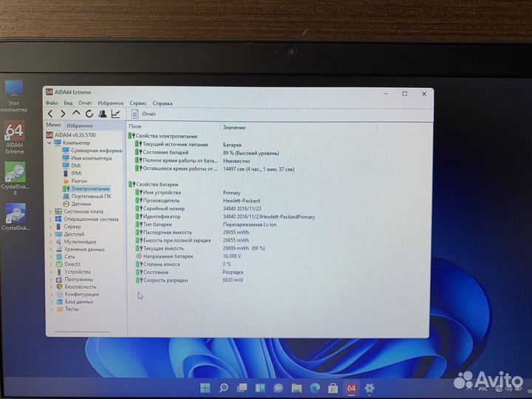The height and width of the screenshot is (399, 532).
Task: Select the Состояние батарей row
Action: click(207, 153)
